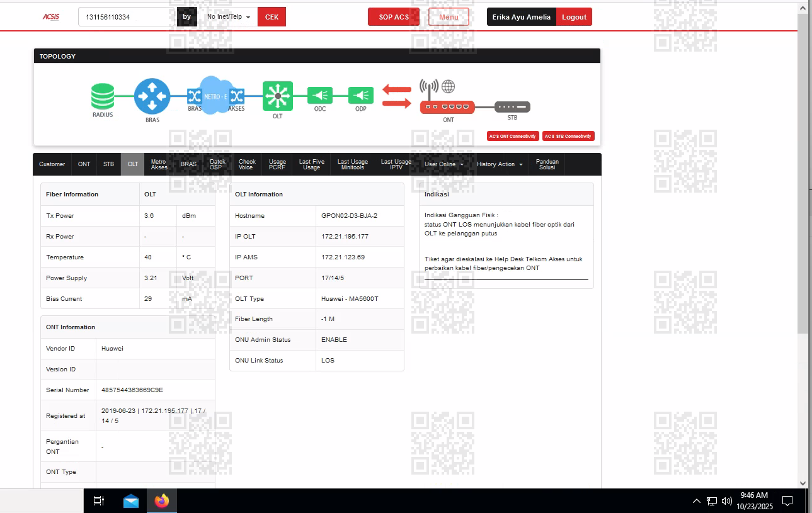Open the network icon in system tray
This screenshot has height=513, width=812.
tap(711, 501)
